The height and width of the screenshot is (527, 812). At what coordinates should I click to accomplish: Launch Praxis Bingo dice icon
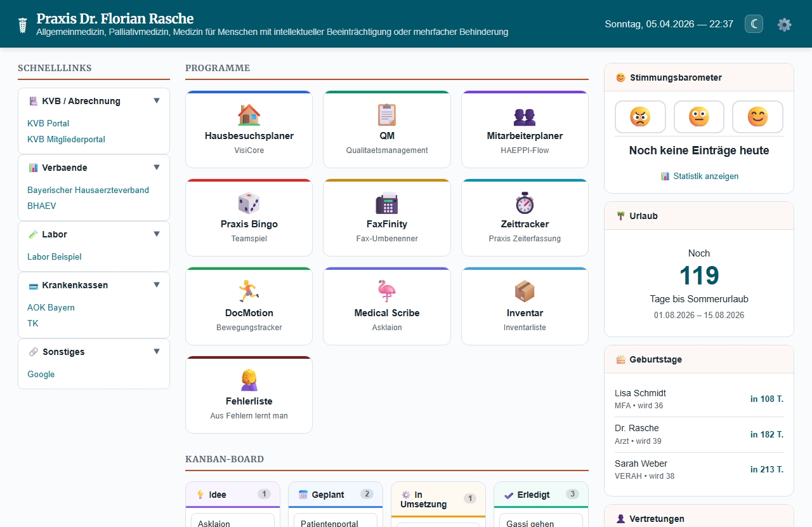point(249,203)
